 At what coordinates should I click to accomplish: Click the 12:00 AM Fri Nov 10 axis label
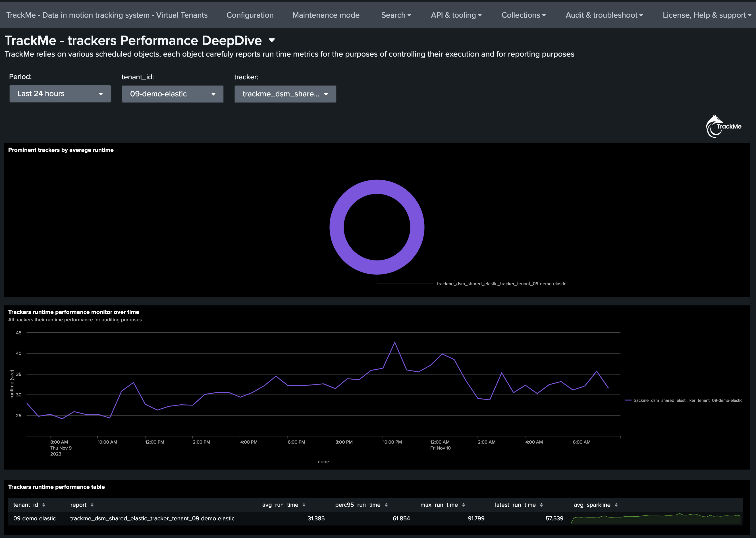tap(441, 445)
